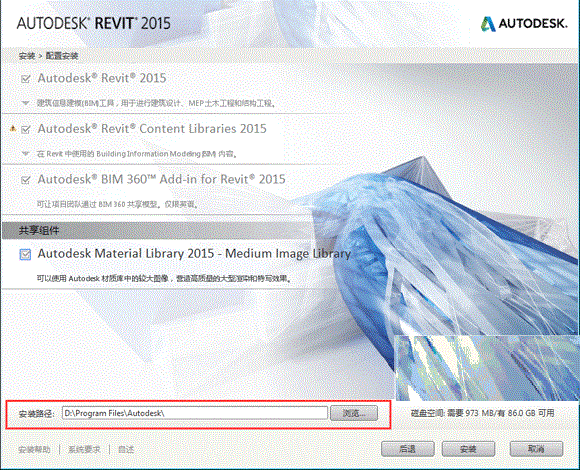This screenshot has height=470, width=580.
Task: Open the 安装帮助 installation help link
Action: [34, 450]
